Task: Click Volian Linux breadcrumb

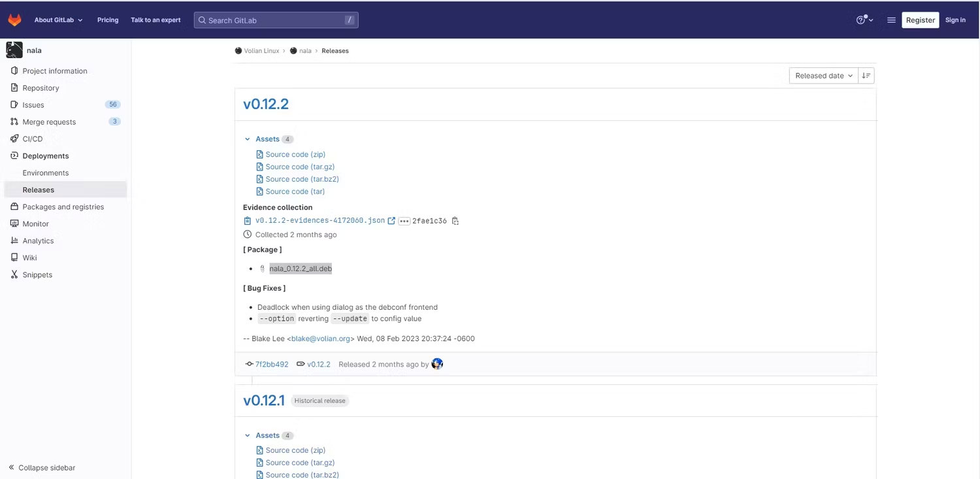Action: tap(261, 50)
